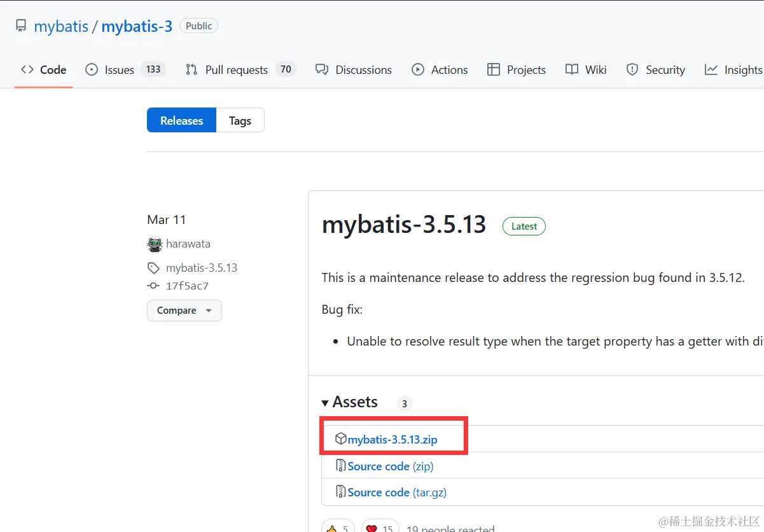Click the Issues circle icon
Screen dimensions: 764x532
point(92,69)
